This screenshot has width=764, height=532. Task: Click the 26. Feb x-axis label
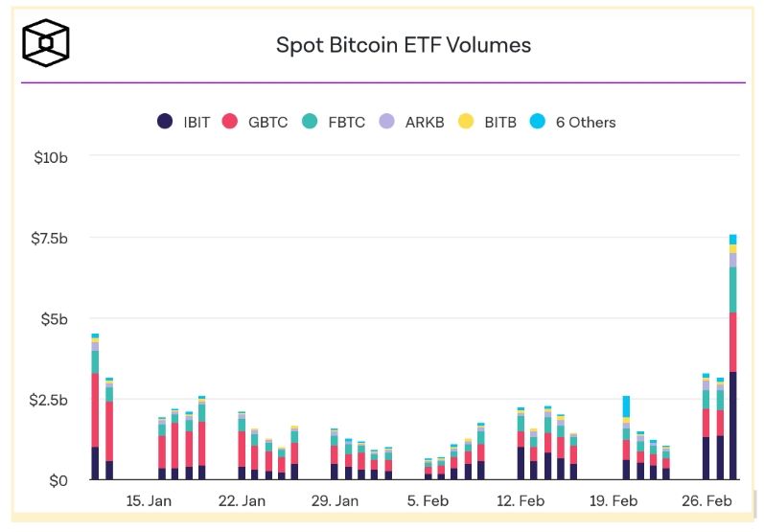pyautogui.click(x=706, y=500)
